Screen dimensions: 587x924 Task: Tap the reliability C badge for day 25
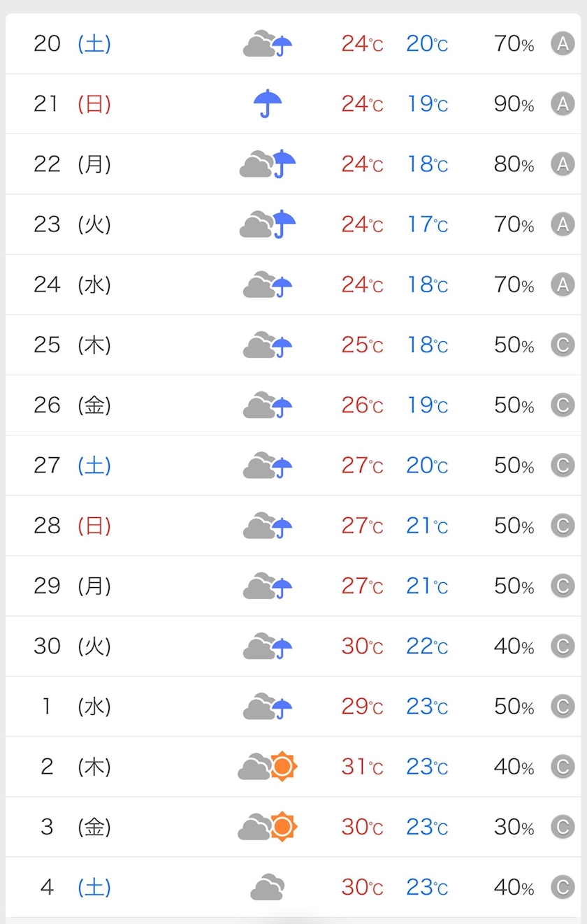pyautogui.click(x=563, y=345)
